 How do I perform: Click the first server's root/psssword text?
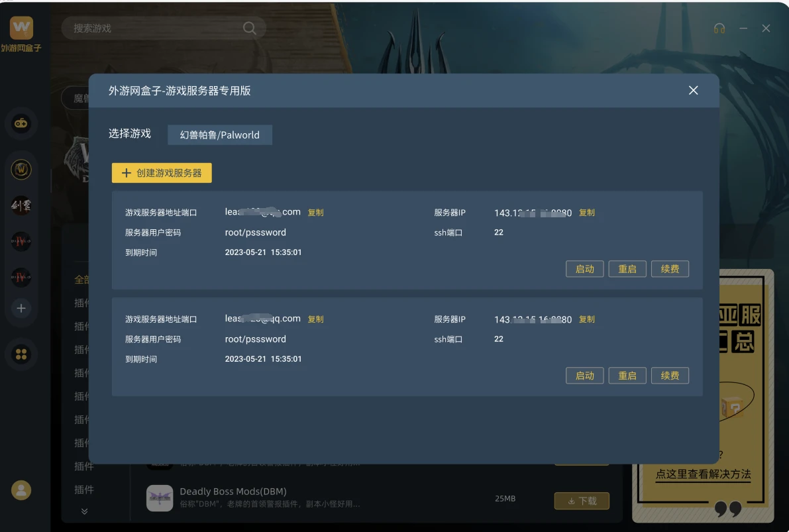(255, 233)
